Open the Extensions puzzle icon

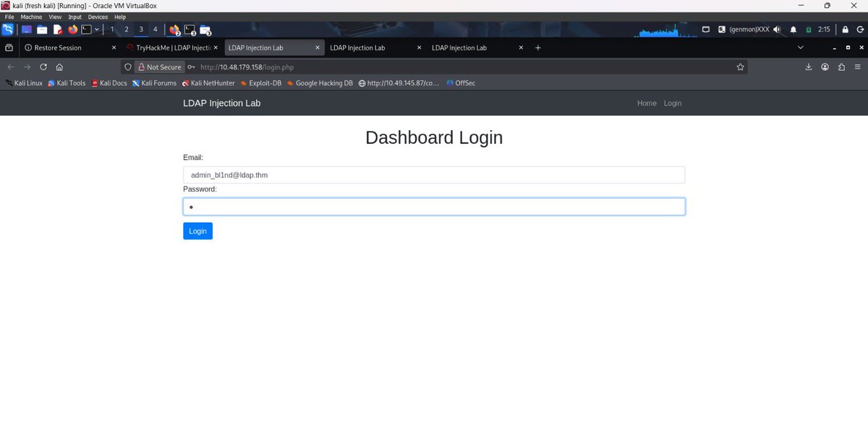tap(841, 67)
